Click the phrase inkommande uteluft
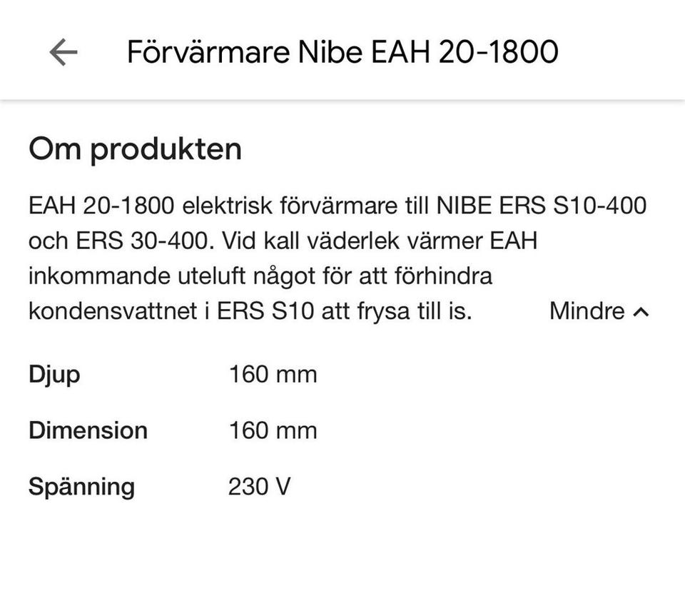685x616 pixels. (x=118, y=276)
